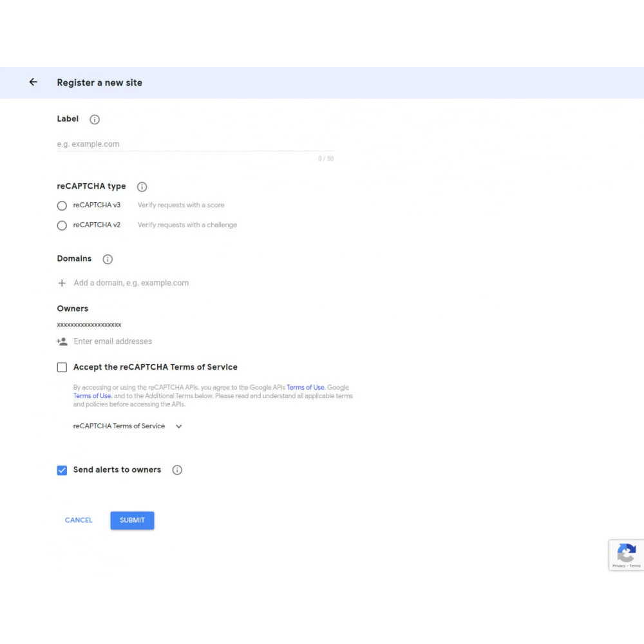
Task: Open the info icon next to Label
Action: [95, 120]
